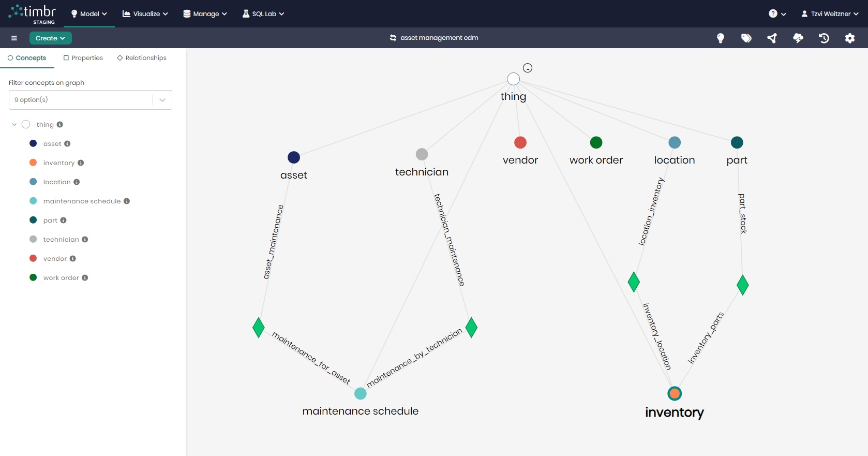Click the paper plane share icon
Viewport: 868px width, 456px height.
pos(772,38)
